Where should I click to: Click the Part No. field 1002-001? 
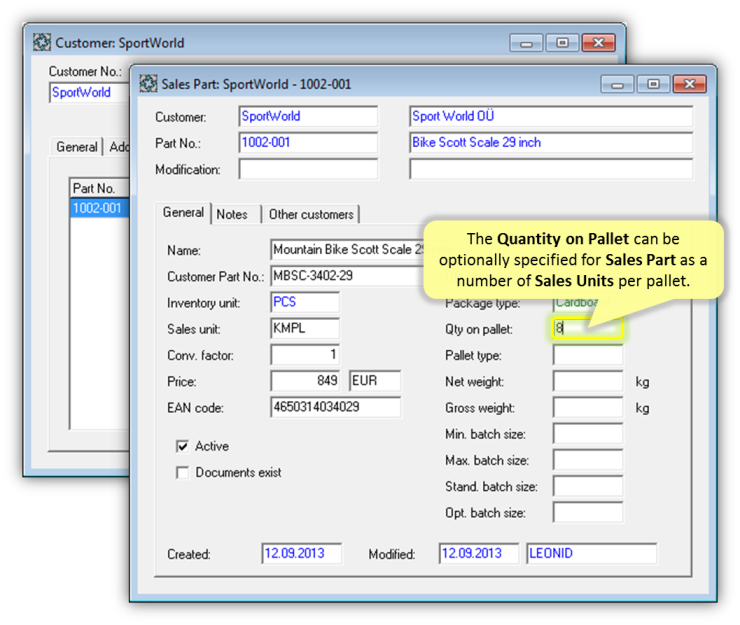[308, 143]
